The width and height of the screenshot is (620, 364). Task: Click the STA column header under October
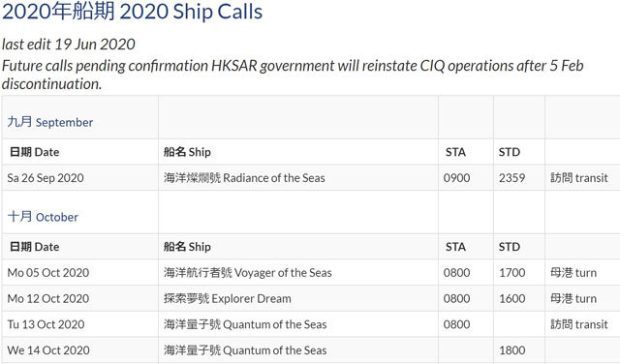[455, 247]
